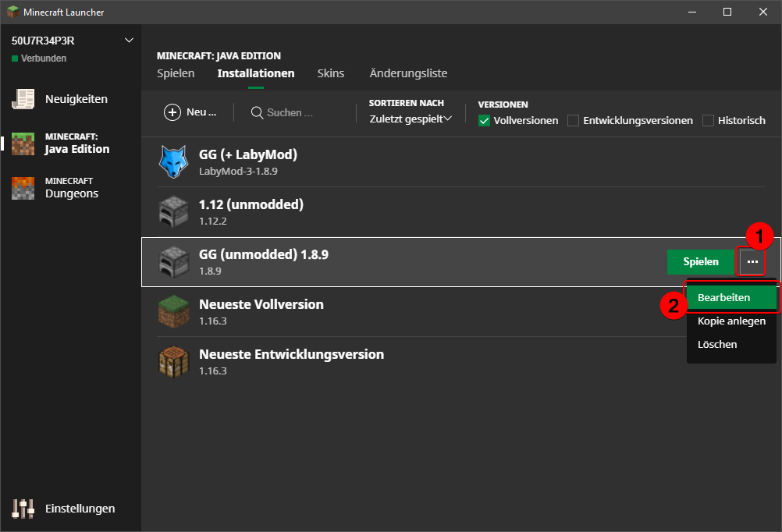Open Minecraft Dungeons from the sidebar icon

point(23,188)
